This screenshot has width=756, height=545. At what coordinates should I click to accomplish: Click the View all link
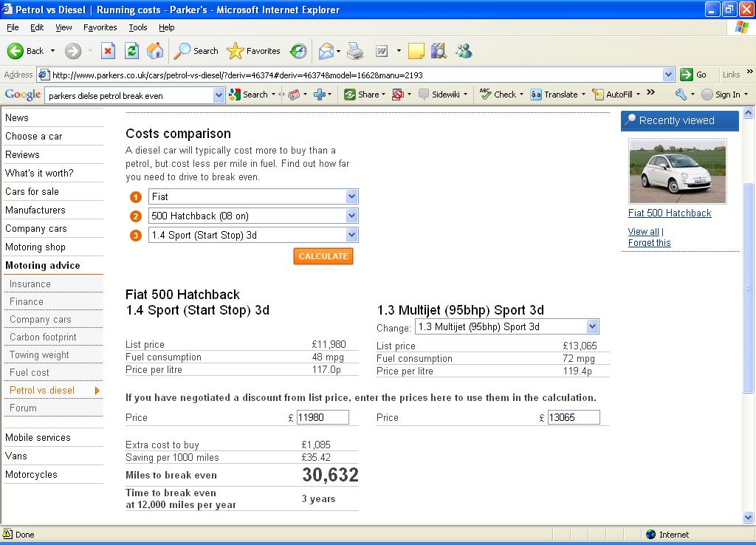click(643, 231)
